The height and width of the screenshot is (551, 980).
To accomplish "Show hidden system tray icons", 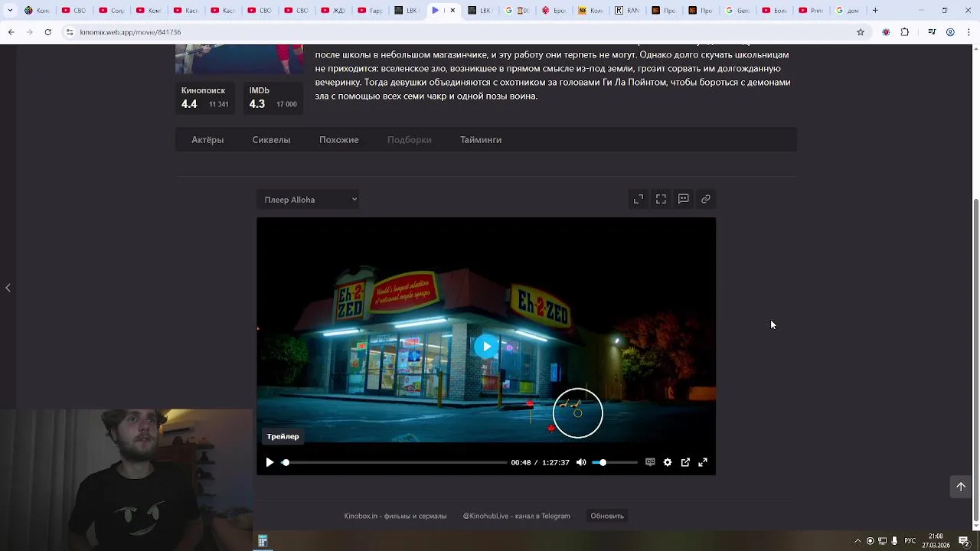I will click(857, 541).
